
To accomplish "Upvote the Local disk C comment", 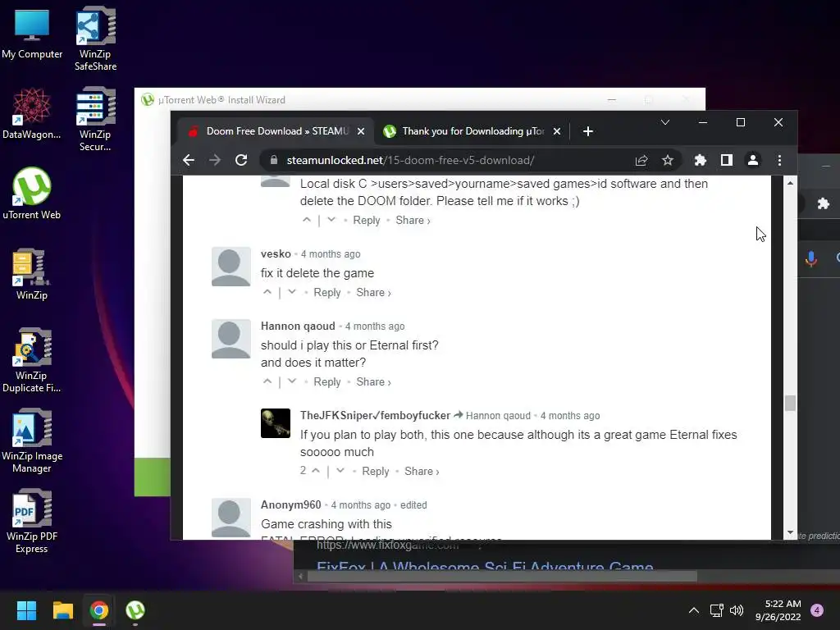I will [x=307, y=220].
